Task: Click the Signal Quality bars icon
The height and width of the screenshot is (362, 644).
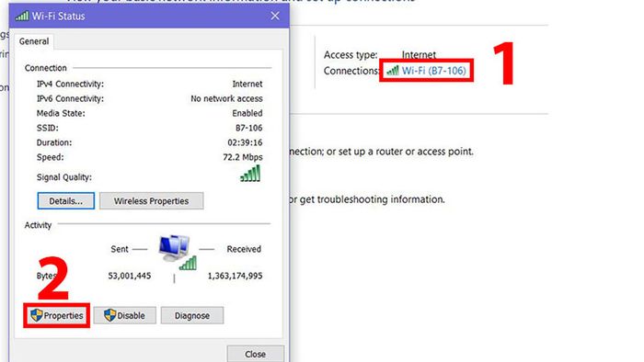Action: click(x=250, y=174)
